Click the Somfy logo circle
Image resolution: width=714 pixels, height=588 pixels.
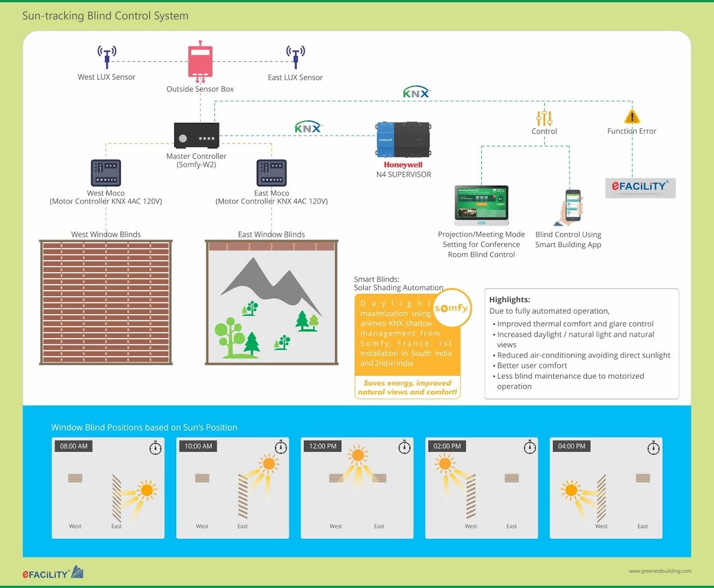[451, 308]
